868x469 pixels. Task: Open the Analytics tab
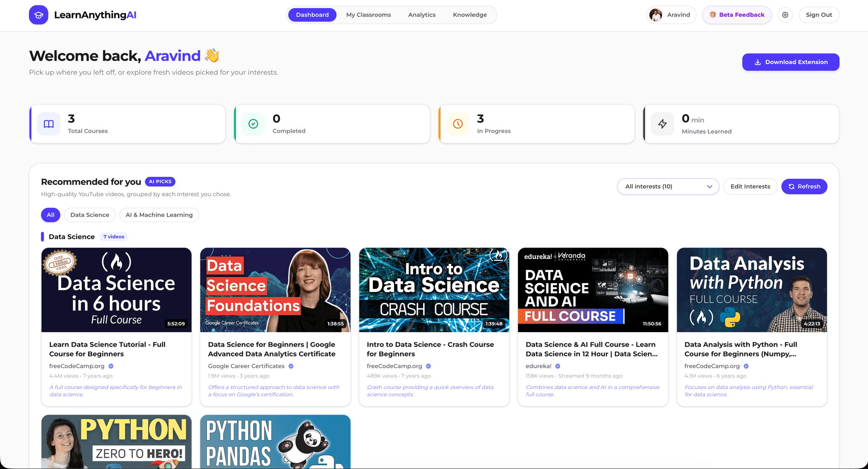point(422,15)
